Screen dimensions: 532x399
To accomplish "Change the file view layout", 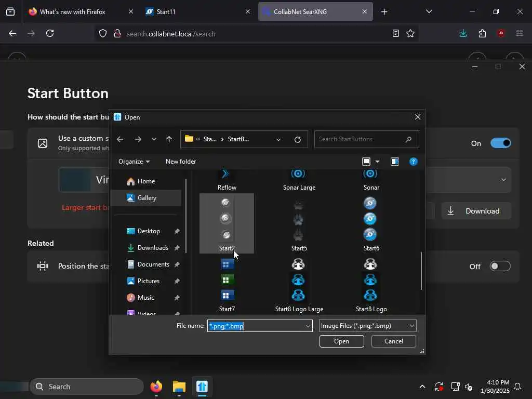I will tap(366, 162).
